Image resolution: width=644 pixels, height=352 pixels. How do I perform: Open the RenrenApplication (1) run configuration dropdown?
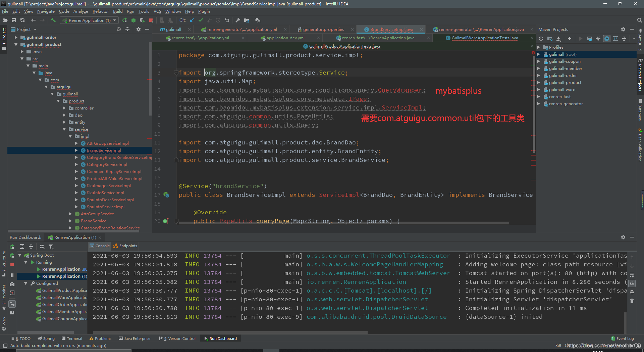tap(89, 20)
